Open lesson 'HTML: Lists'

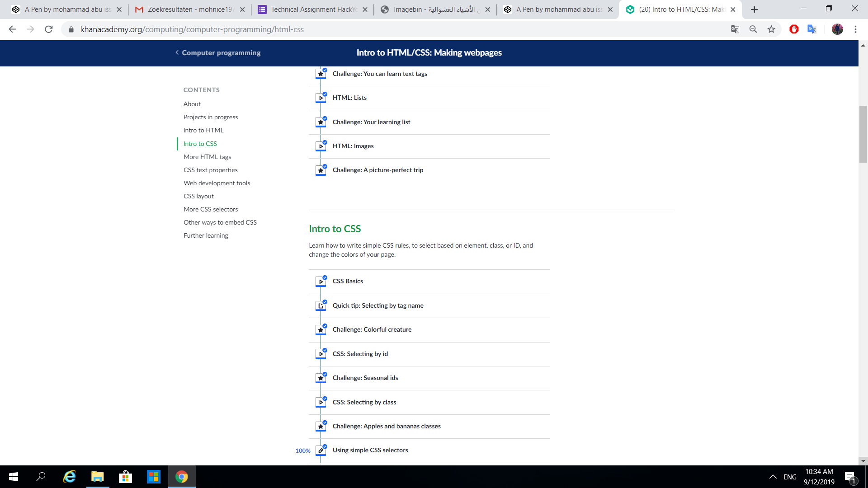coord(349,98)
